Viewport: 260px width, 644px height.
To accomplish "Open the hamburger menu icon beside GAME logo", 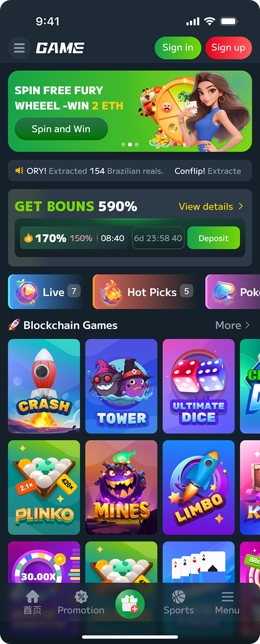I will (x=19, y=48).
